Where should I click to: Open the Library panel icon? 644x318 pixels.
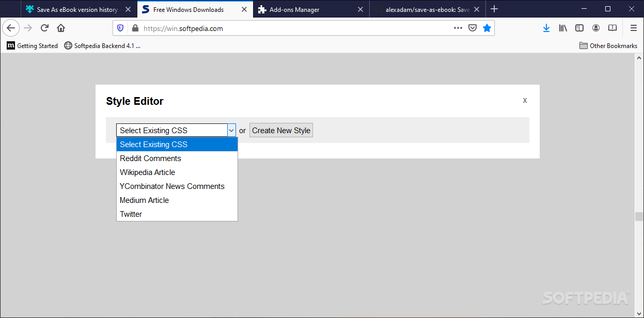coord(563,28)
